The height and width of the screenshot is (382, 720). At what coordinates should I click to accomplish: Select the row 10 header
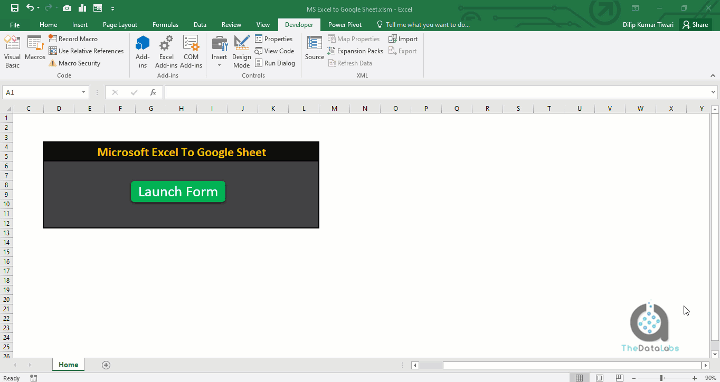[6, 204]
